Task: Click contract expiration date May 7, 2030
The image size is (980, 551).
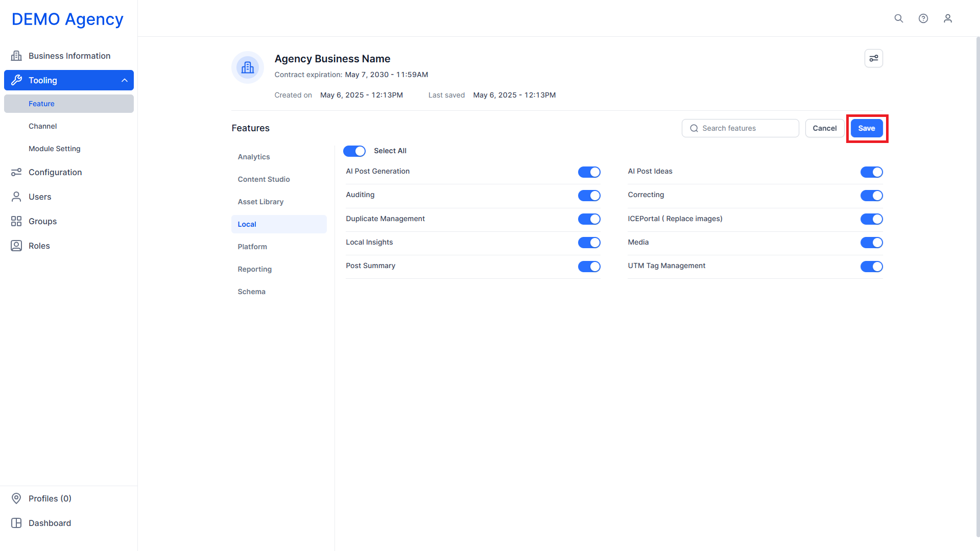Action: [387, 75]
